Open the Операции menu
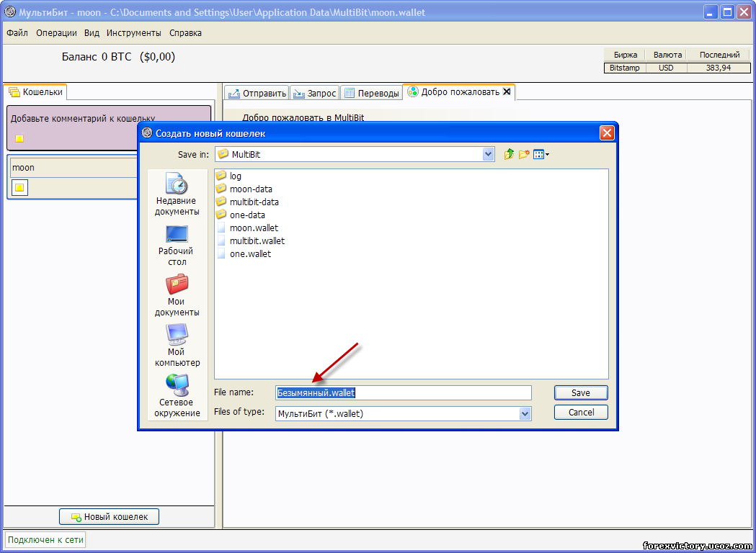The width and height of the screenshot is (756, 553). tap(56, 33)
